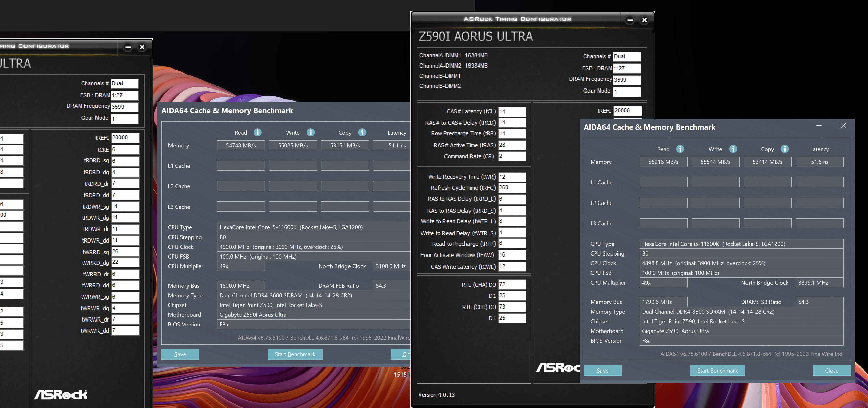Click RAS to RAS Delay (tRRD_S) field

pos(512,210)
